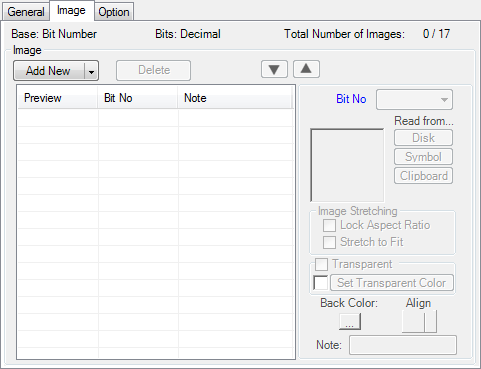The image size is (481, 369).
Task: Click Set Transparent Color button
Action: pyautogui.click(x=392, y=283)
